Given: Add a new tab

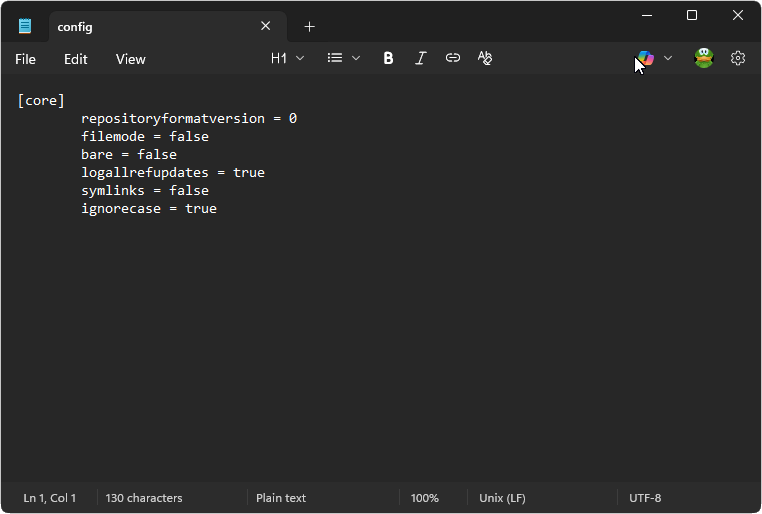Looking at the screenshot, I should pyautogui.click(x=310, y=26).
